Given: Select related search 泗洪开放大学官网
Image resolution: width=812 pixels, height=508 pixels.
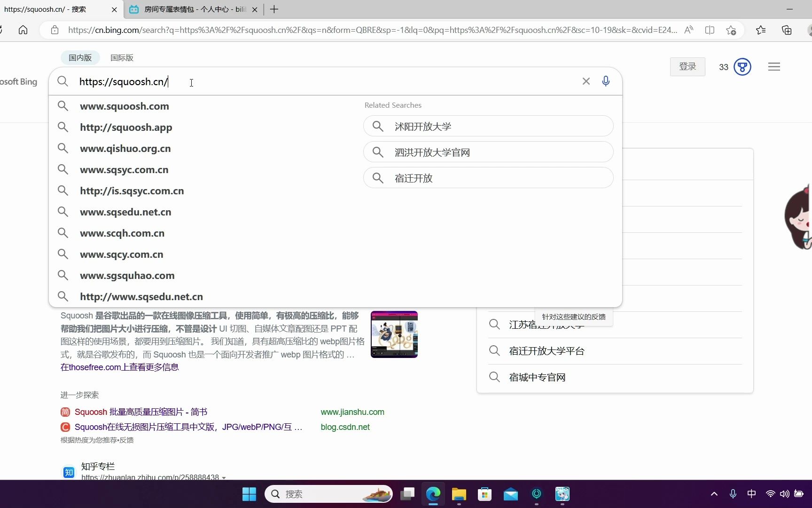Looking at the screenshot, I should [488, 152].
